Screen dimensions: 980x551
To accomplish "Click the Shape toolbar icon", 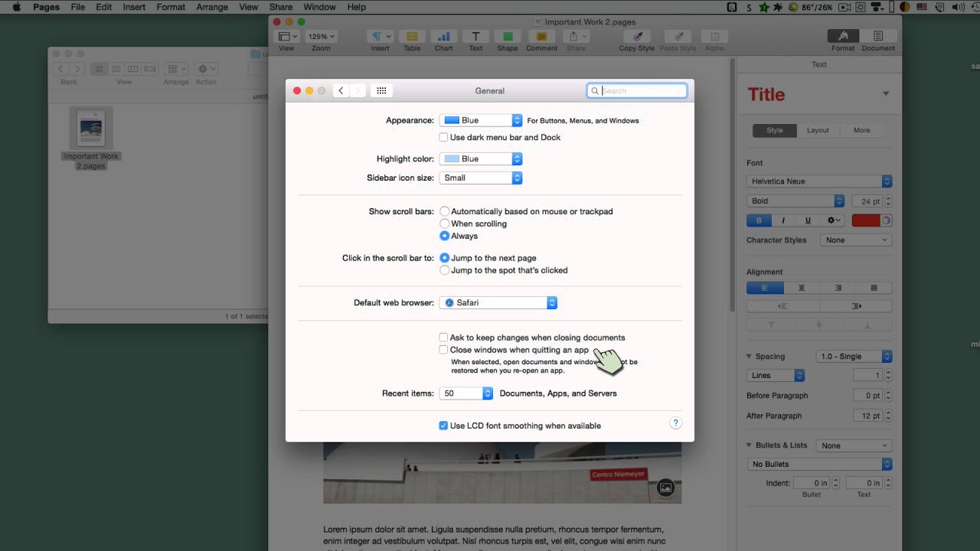I will tap(507, 37).
